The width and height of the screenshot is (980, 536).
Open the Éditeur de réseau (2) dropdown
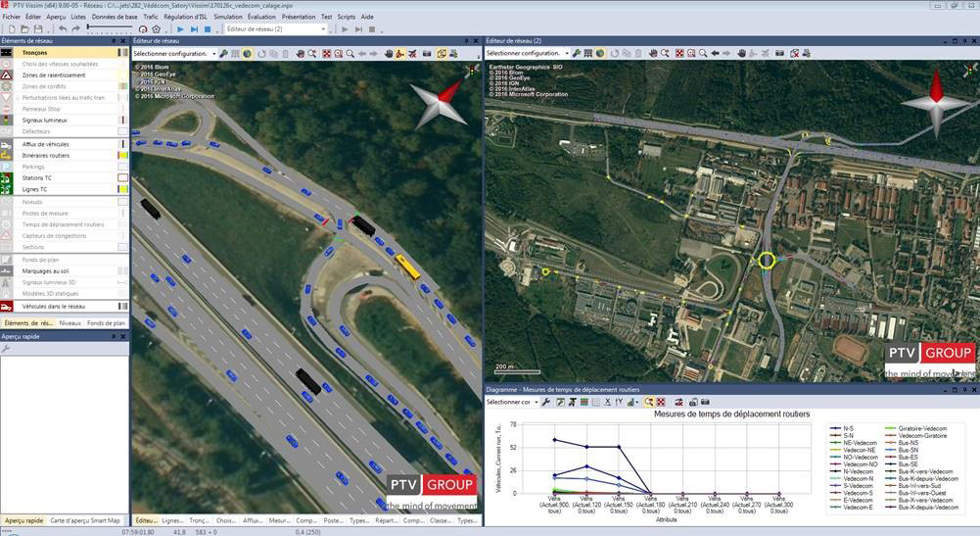tap(322, 29)
